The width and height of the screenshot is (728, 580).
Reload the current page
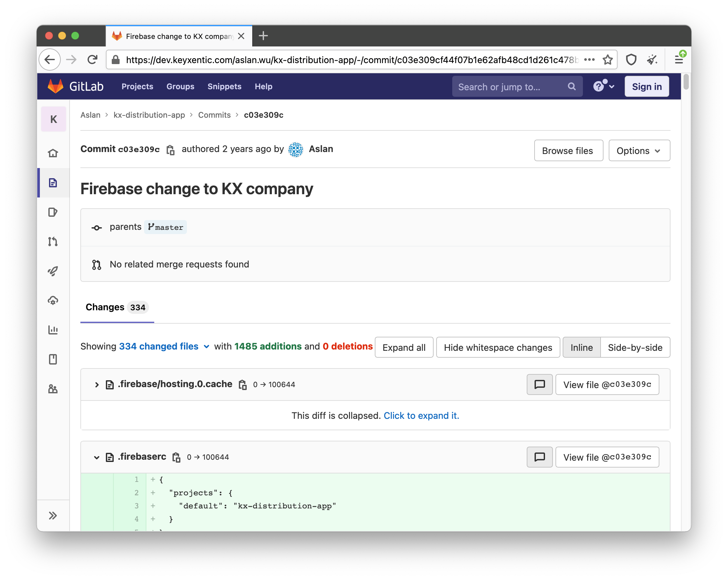[92, 60]
